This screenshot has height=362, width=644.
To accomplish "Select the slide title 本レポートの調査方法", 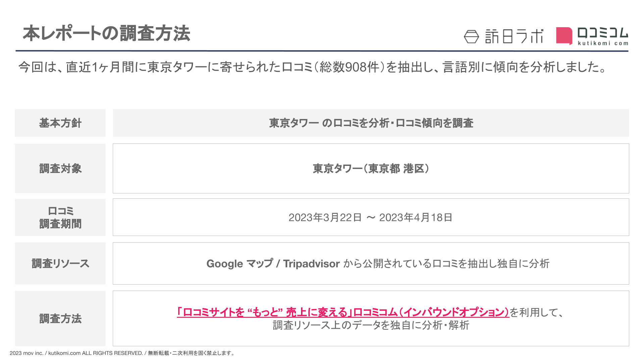I will click(106, 33).
